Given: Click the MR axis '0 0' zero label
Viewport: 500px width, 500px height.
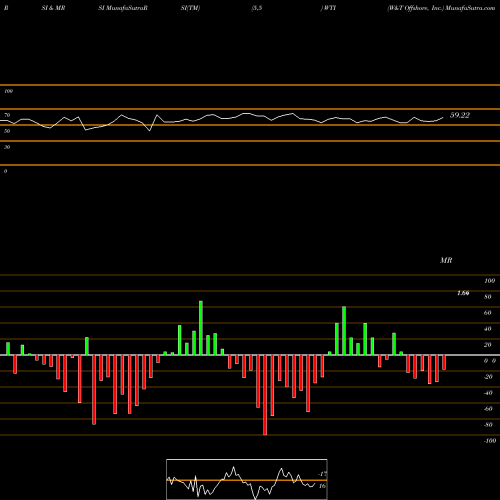Looking at the screenshot, I should (x=490, y=361).
